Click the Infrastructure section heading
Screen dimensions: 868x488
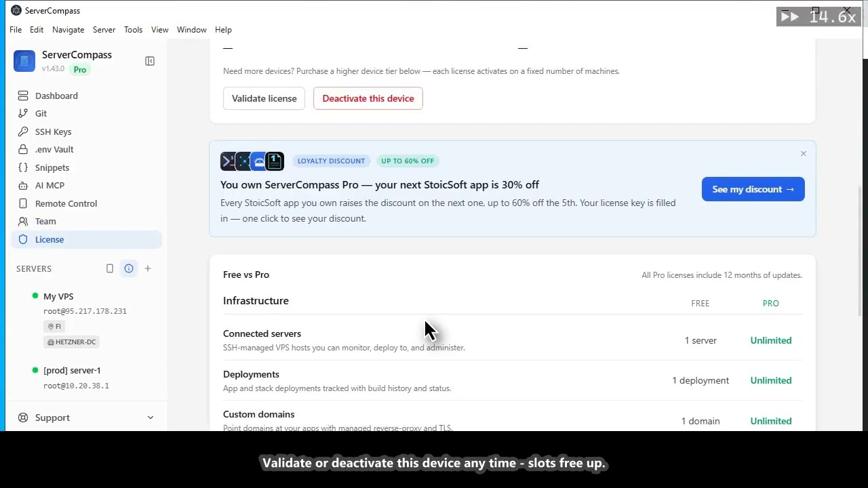point(256,300)
